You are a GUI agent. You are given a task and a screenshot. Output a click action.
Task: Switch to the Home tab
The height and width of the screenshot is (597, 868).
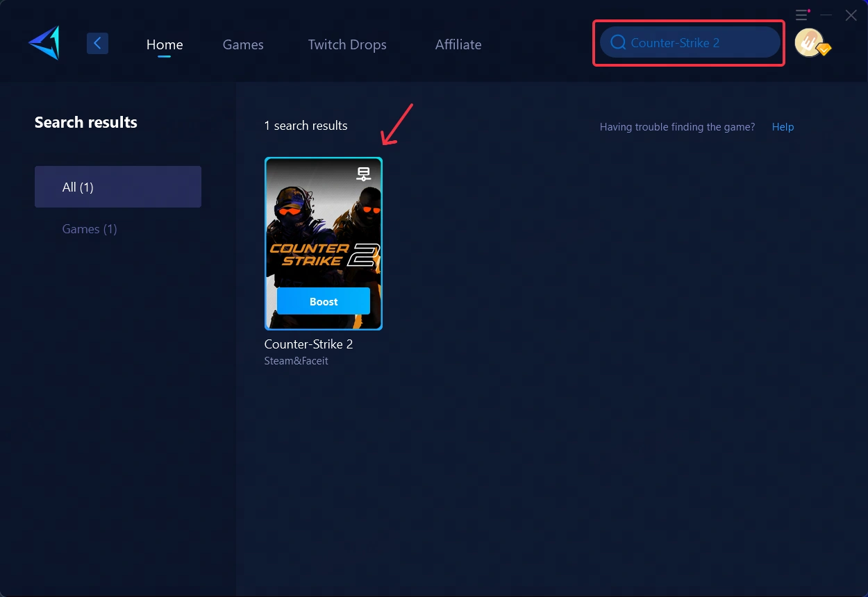[x=165, y=44]
